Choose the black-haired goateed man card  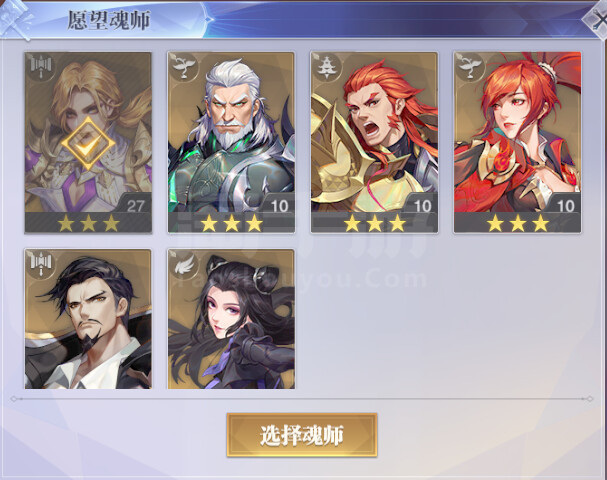(x=88, y=319)
